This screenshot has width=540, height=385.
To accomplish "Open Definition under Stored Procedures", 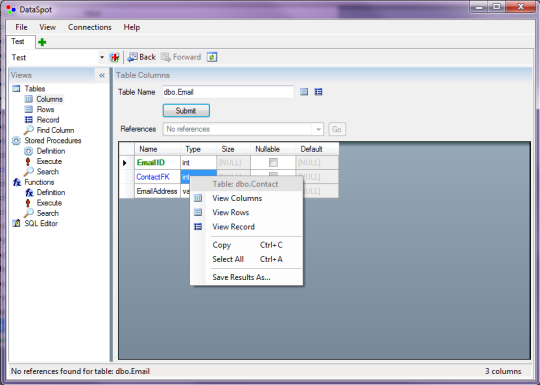I will 51,151.
